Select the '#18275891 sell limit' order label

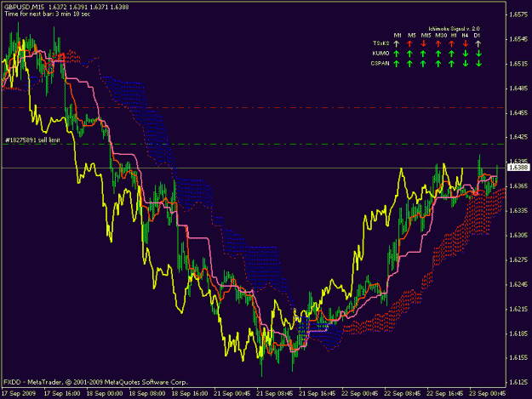tap(32, 140)
